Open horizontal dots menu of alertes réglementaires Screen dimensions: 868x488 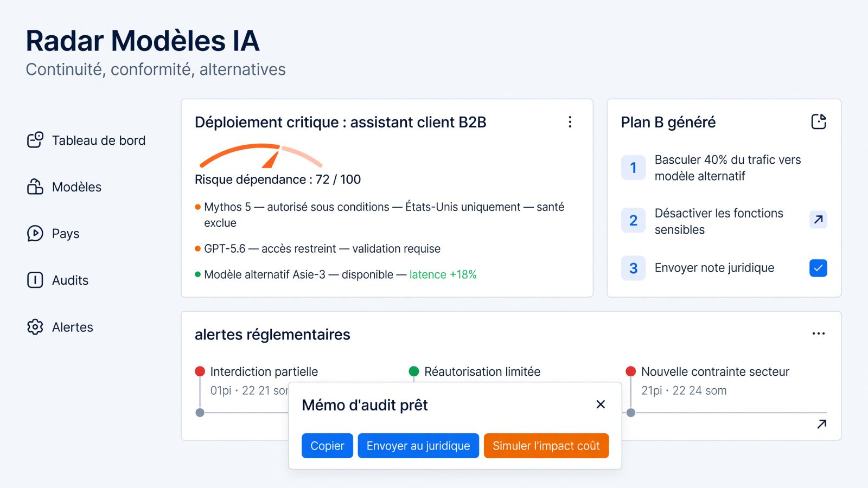click(818, 333)
